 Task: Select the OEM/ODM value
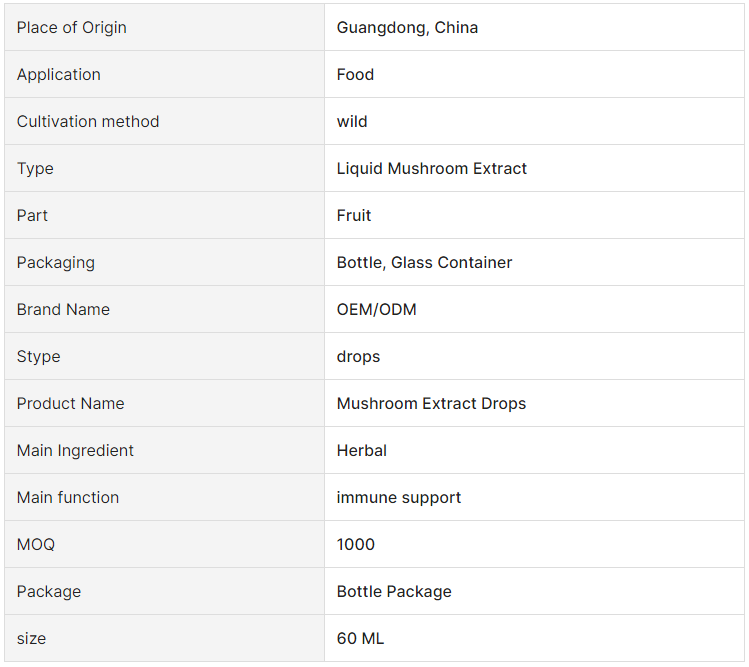(x=376, y=310)
